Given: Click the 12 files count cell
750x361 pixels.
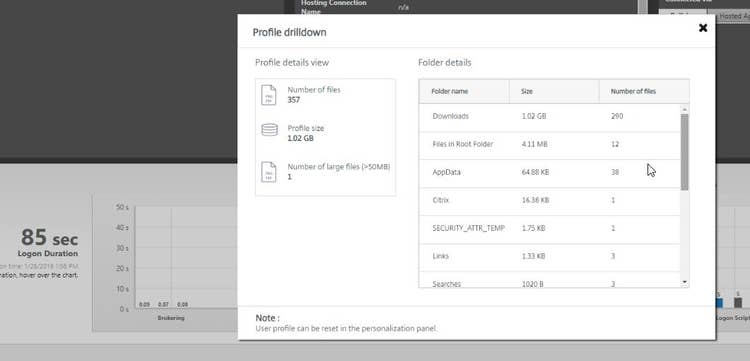Looking at the screenshot, I should coord(615,144).
